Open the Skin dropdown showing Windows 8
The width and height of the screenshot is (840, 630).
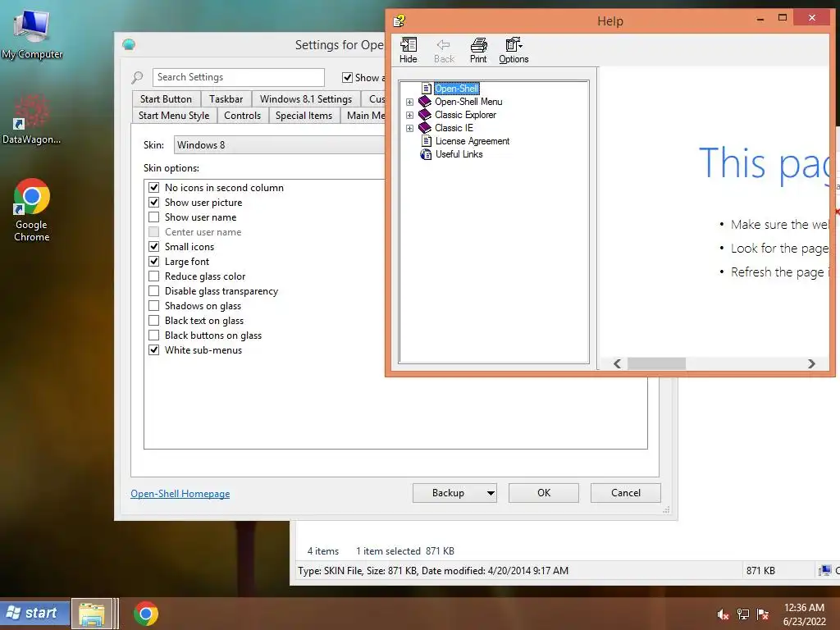click(x=279, y=144)
